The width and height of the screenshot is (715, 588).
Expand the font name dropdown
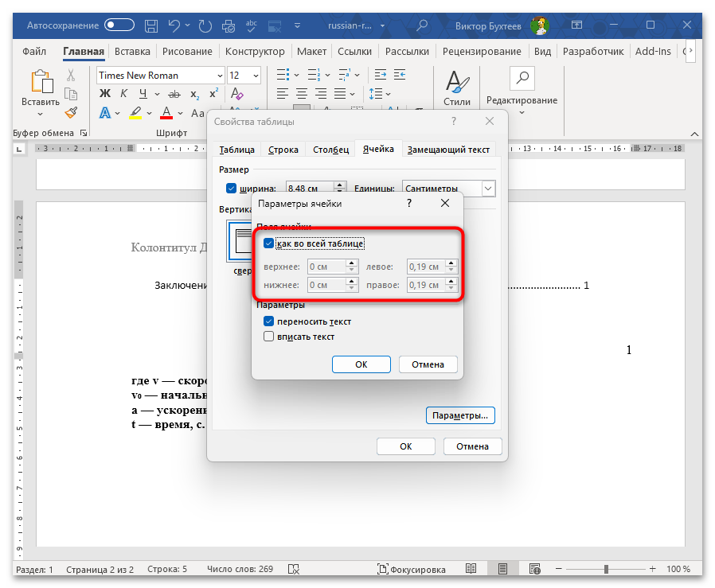tap(221, 76)
